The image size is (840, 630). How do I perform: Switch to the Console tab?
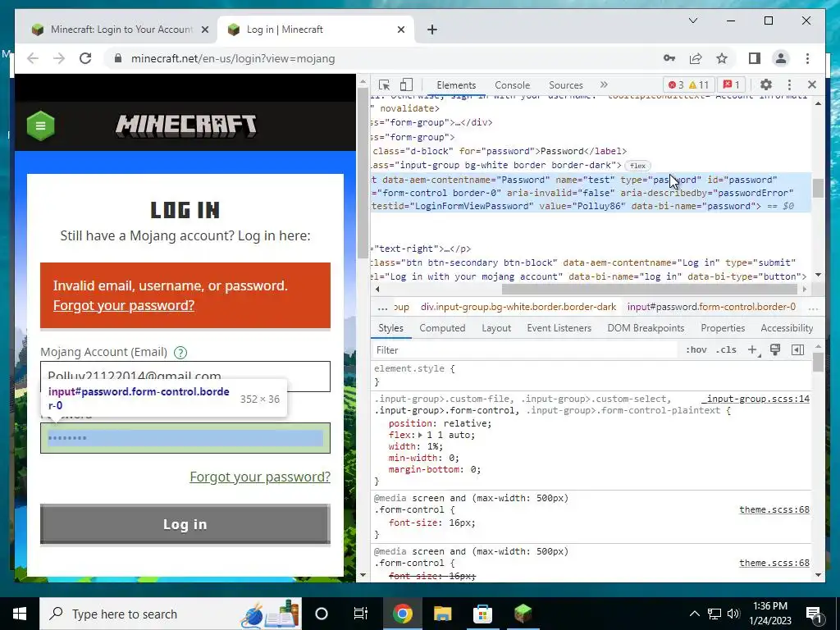[512, 84]
